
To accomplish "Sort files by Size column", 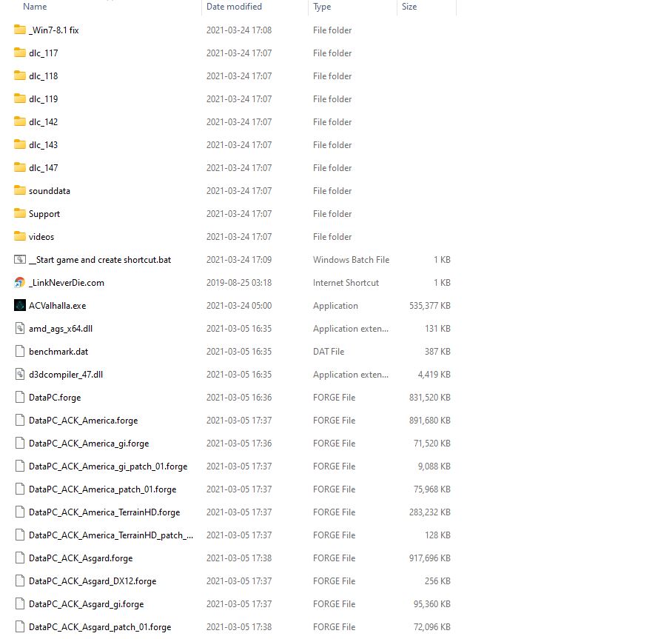I will pyautogui.click(x=409, y=7).
